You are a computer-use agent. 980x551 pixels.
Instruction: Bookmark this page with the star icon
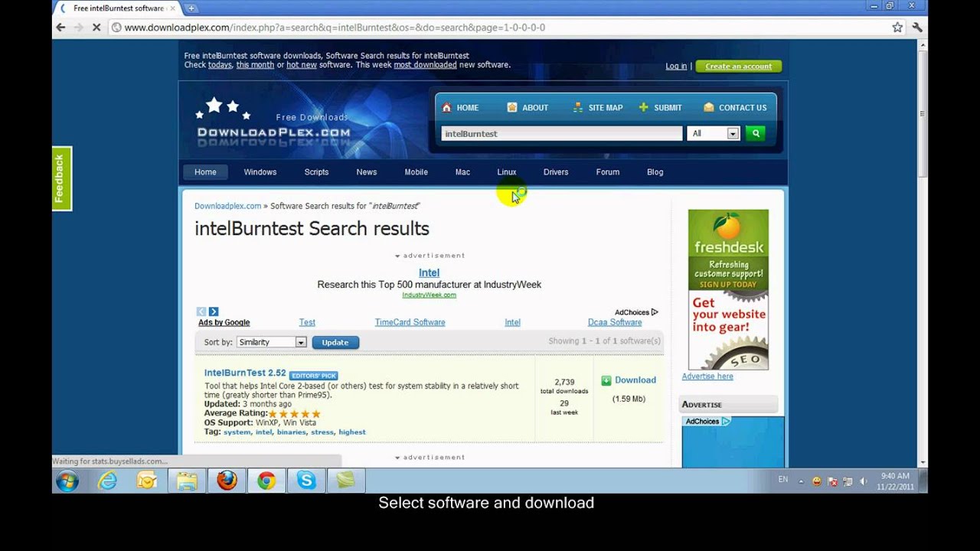tap(897, 28)
